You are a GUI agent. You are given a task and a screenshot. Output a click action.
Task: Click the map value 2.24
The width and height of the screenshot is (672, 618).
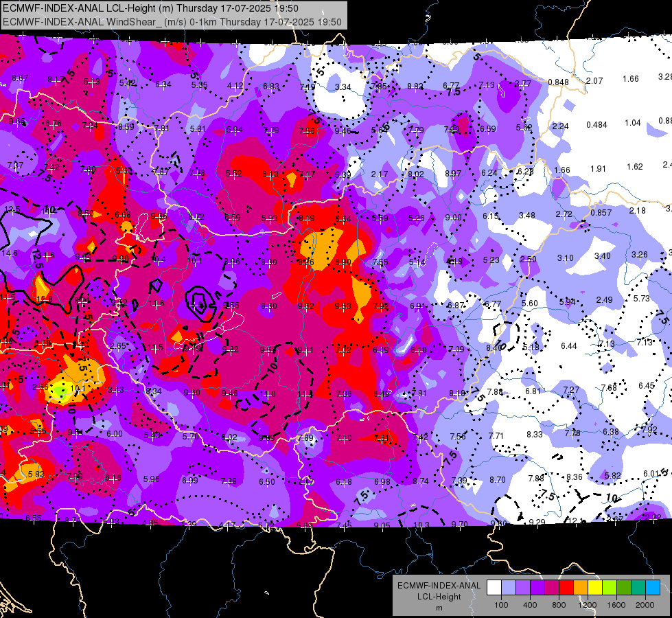point(561,126)
